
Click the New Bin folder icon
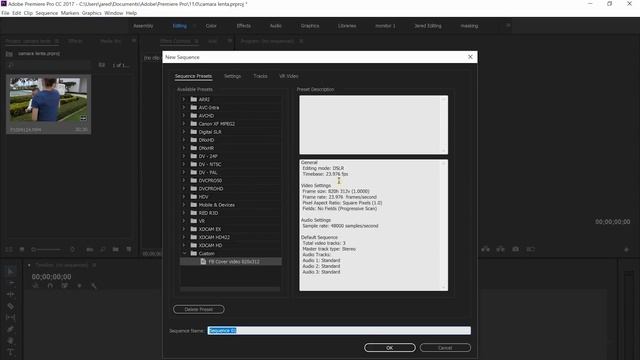pyautogui.click(x=116, y=249)
